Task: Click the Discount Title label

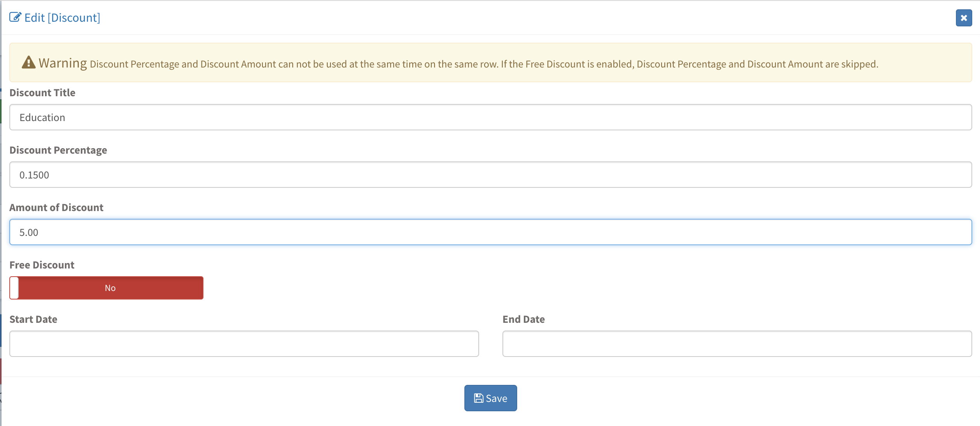Action: click(42, 93)
